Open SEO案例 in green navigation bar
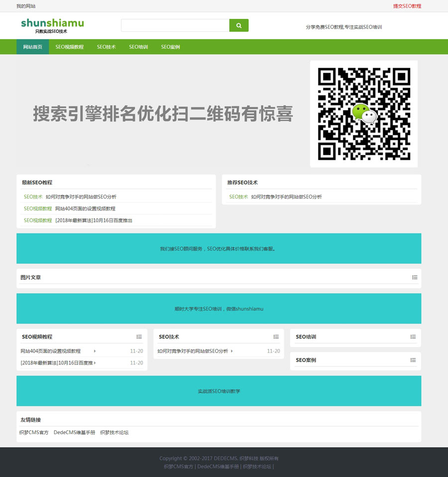Image resolution: width=448 pixels, height=477 pixels. pyautogui.click(x=170, y=47)
